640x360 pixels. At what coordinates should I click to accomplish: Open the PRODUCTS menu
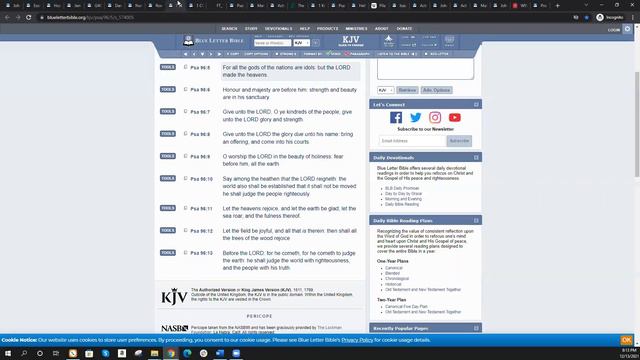click(x=327, y=29)
